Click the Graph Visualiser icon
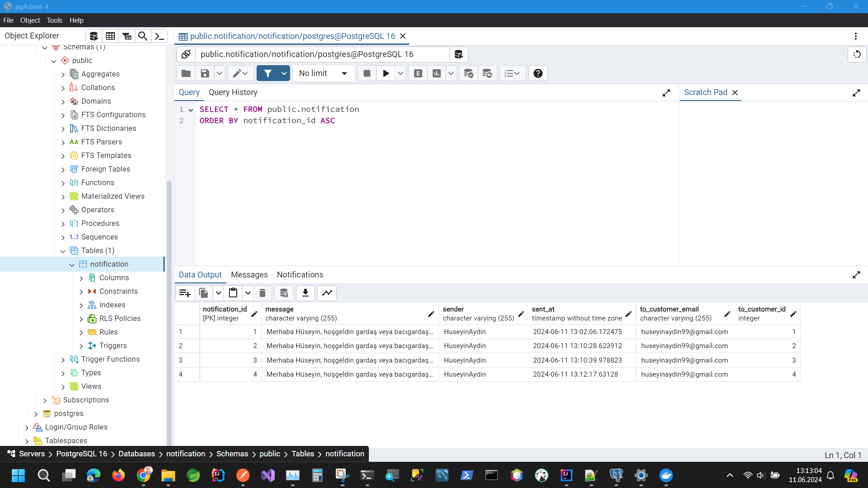This screenshot has height=488, width=868. (327, 293)
